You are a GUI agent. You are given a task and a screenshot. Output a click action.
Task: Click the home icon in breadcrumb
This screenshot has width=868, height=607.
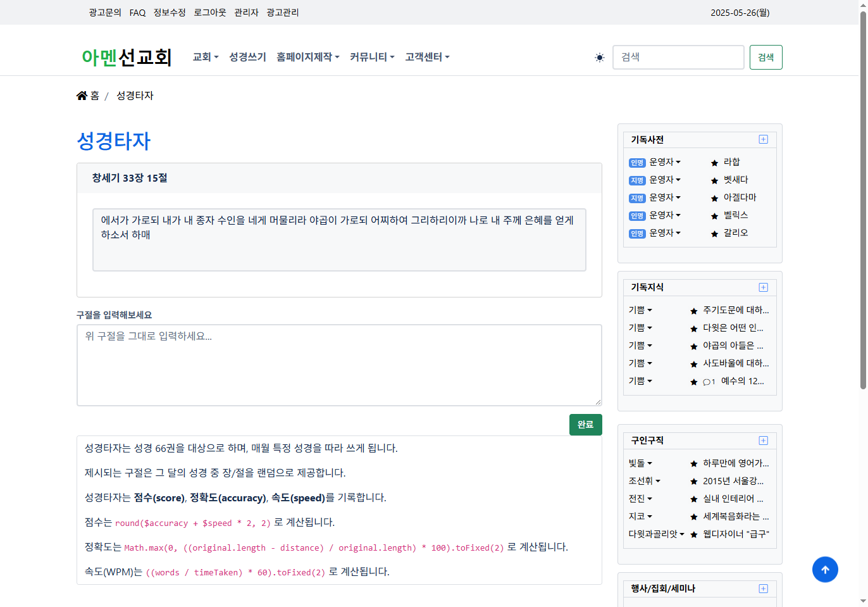82,96
